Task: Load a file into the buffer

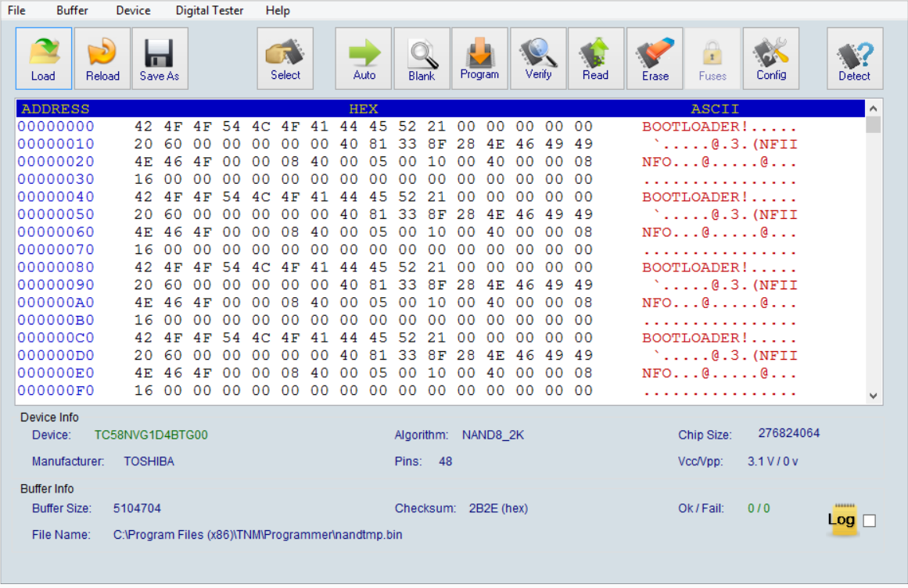Action: pyautogui.click(x=43, y=58)
